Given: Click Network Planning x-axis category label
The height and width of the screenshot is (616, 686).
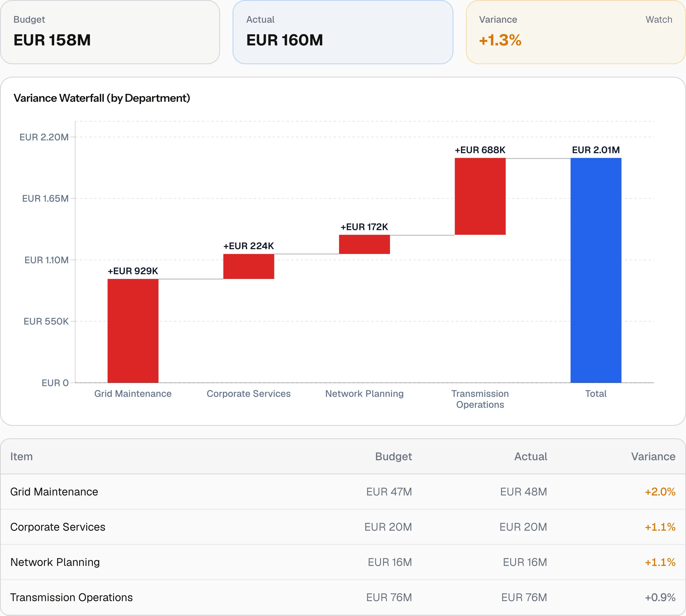Looking at the screenshot, I should click(x=365, y=394).
